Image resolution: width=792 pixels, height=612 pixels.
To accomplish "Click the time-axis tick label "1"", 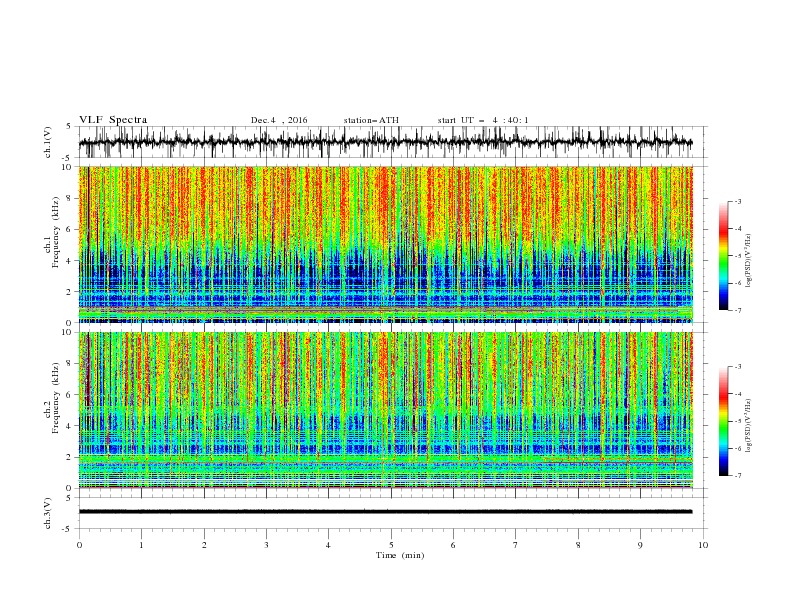I will coord(141,545).
